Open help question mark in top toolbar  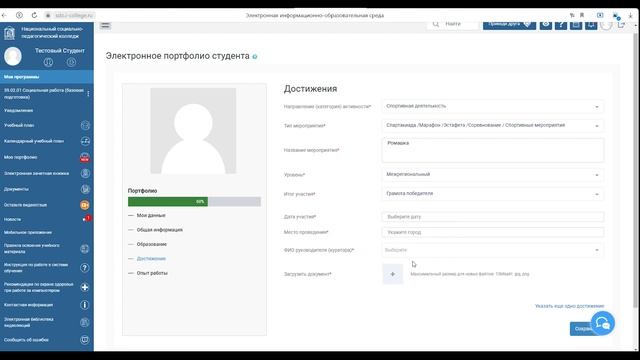click(x=561, y=24)
